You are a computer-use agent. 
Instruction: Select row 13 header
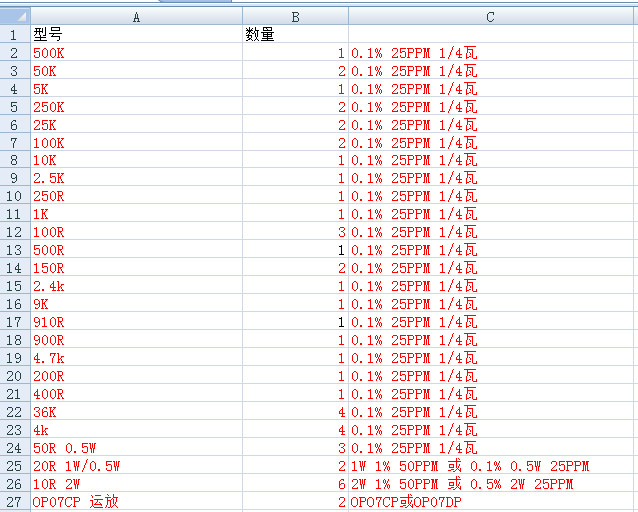[x=14, y=250]
